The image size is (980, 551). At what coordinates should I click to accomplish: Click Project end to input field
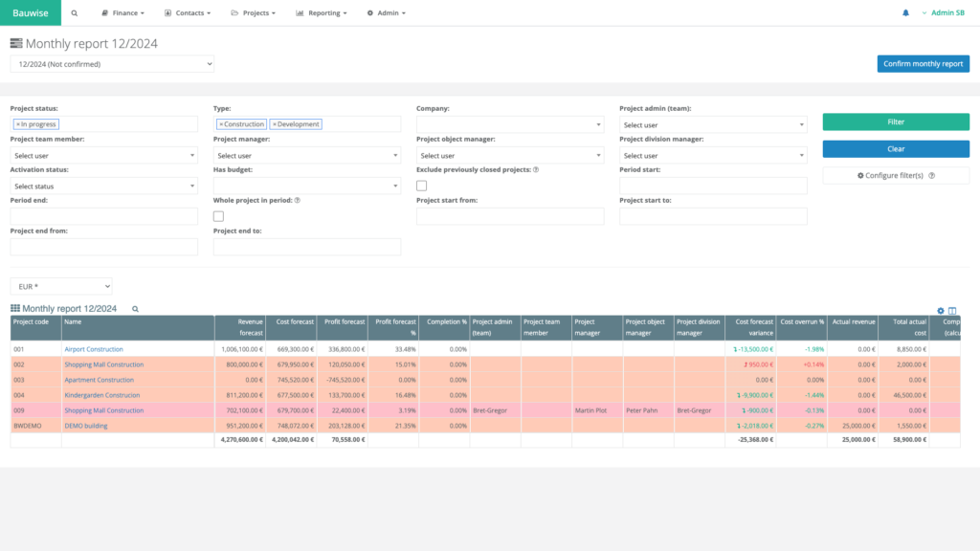tap(307, 247)
